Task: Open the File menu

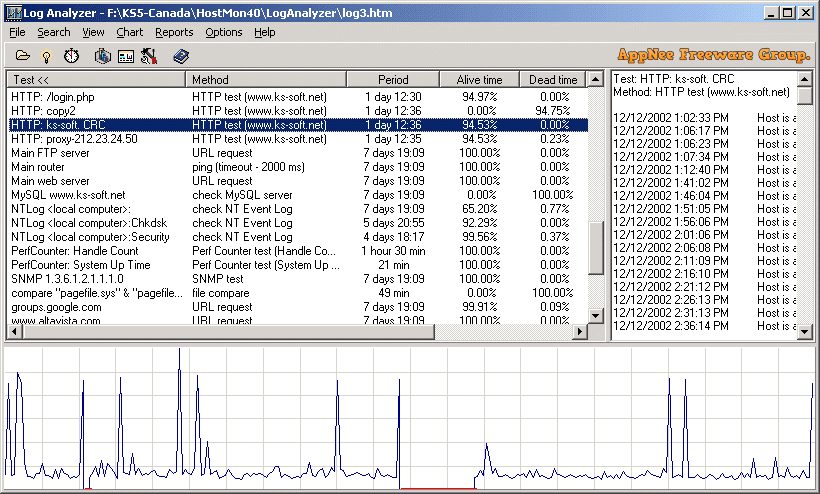Action: click(17, 32)
